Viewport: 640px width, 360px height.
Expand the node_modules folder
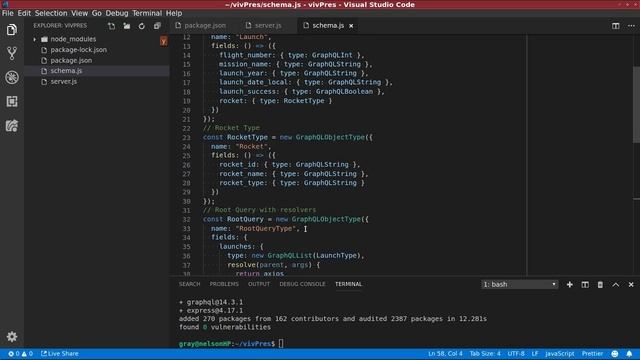(35, 39)
